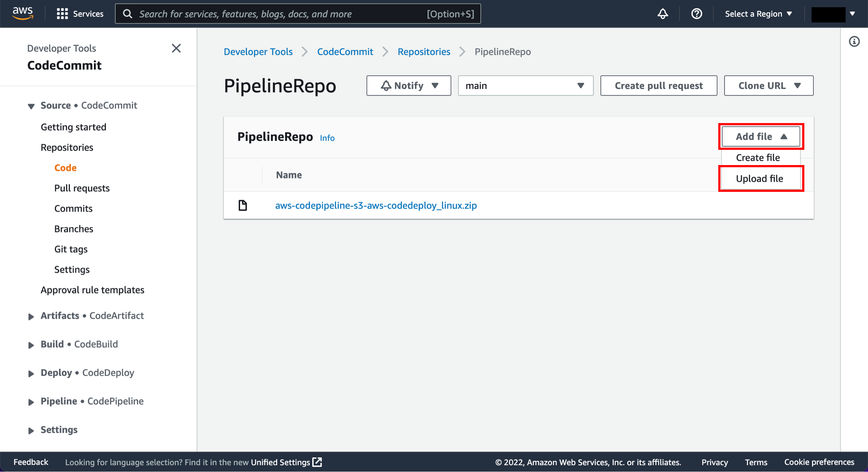Screen dimensions: 868x472
Task: Open the help question mark icon
Action: tap(697, 14)
